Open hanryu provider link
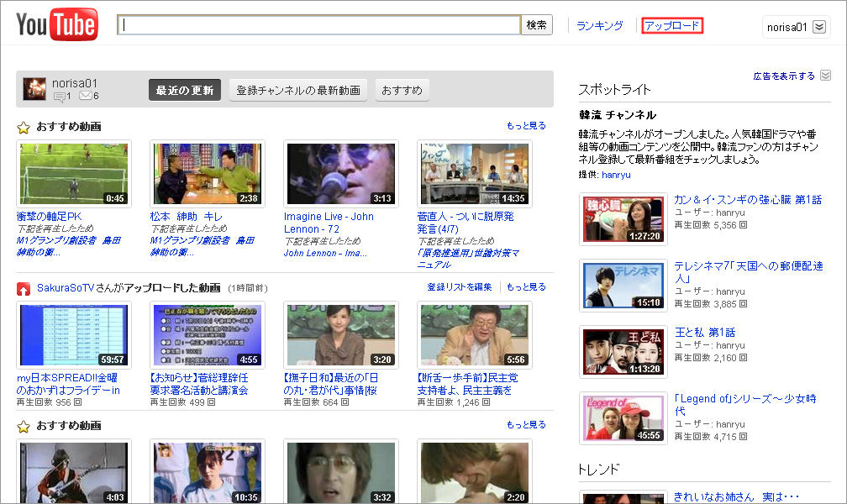 pos(616,175)
